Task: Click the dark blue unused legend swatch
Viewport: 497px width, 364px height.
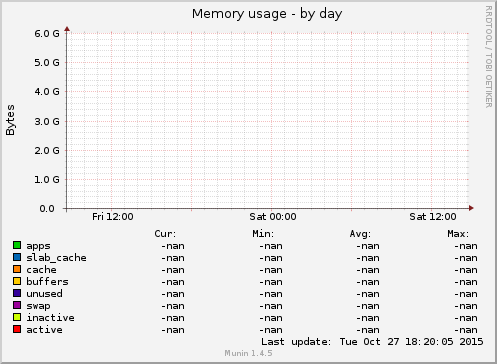Action: pyautogui.click(x=17, y=293)
